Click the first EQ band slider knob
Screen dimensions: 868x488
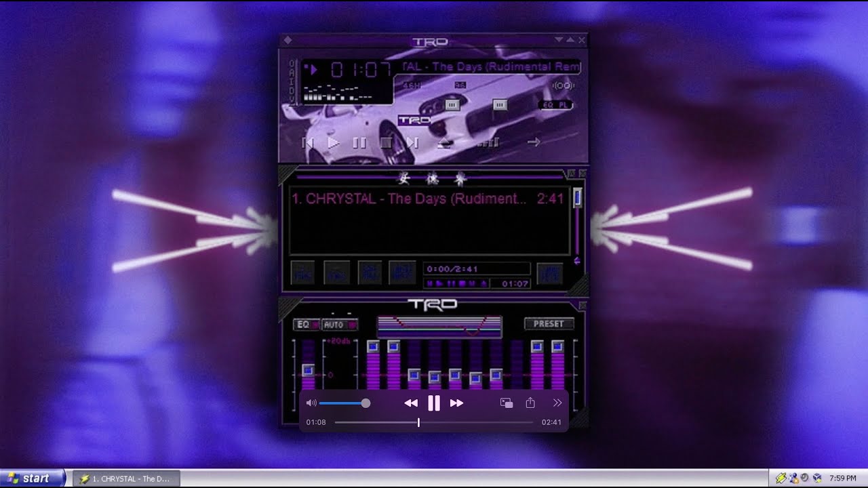point(373,346)
